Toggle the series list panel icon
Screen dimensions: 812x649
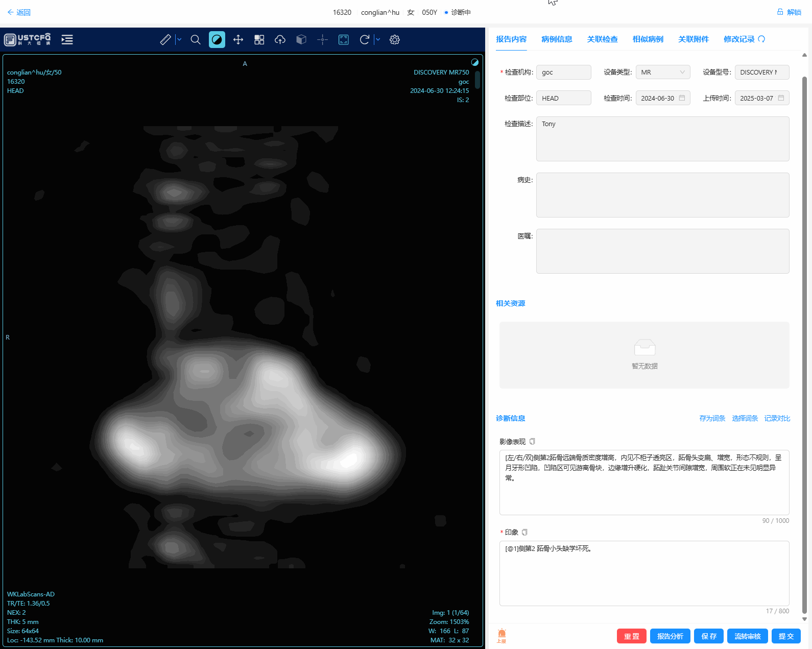pyautogui.click(x=67, y=39)
